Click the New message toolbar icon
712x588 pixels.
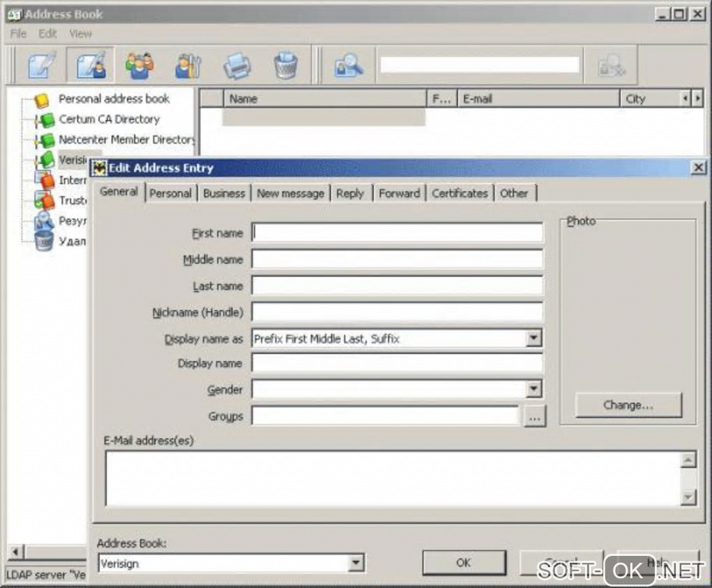tap(42, 65)
